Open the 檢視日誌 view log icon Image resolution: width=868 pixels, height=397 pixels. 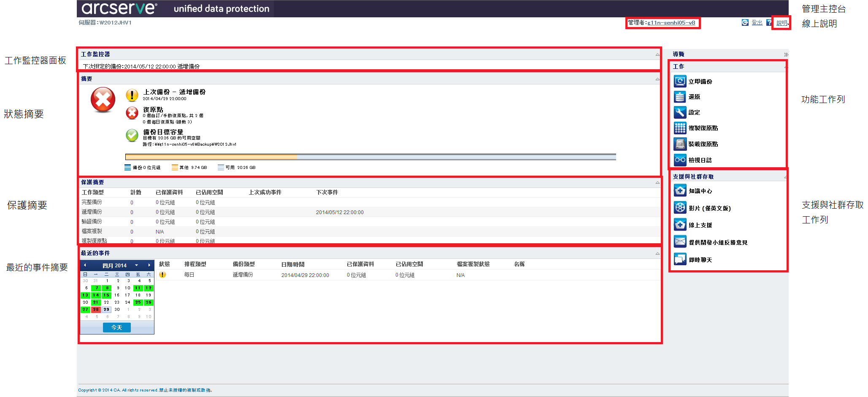(680, 160)
